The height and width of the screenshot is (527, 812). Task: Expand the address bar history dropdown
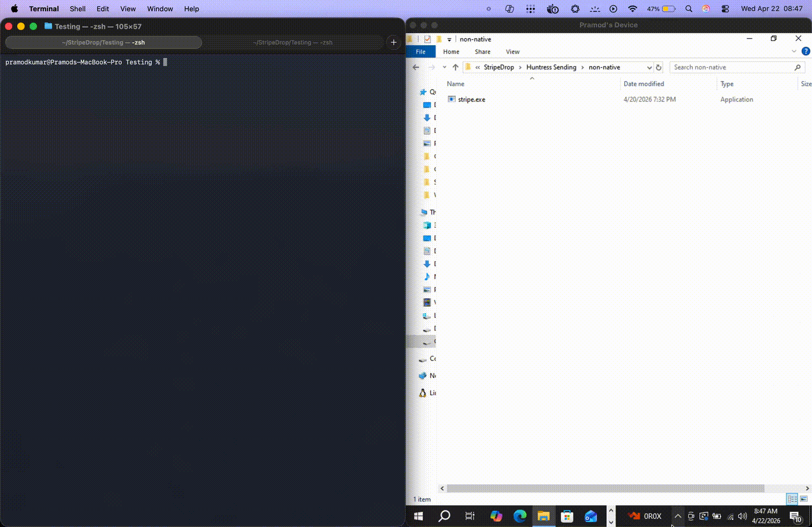[x=649, y=67]
